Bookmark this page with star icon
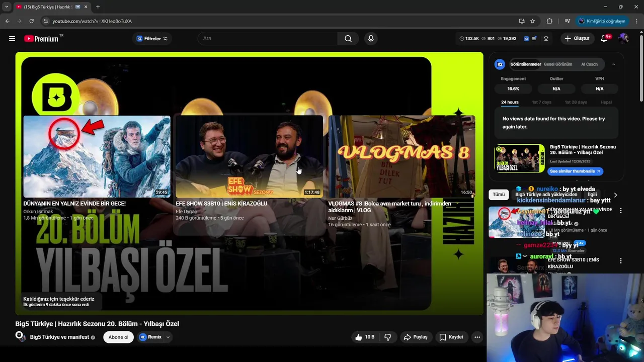The height and width of the screenshot is (362, 644). coord(533,21)
